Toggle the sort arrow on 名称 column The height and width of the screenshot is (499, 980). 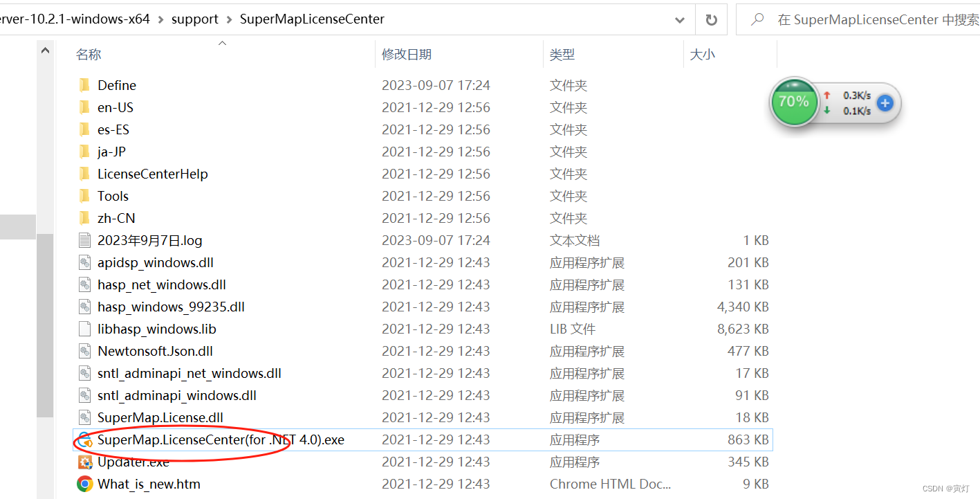pos(222,43)
